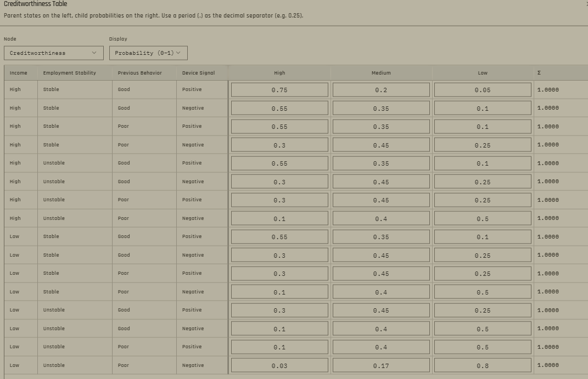Edit Medium field in Low Stable Good Positive row
This screenshot has width=588, height=379.
[x=381, y=237]
